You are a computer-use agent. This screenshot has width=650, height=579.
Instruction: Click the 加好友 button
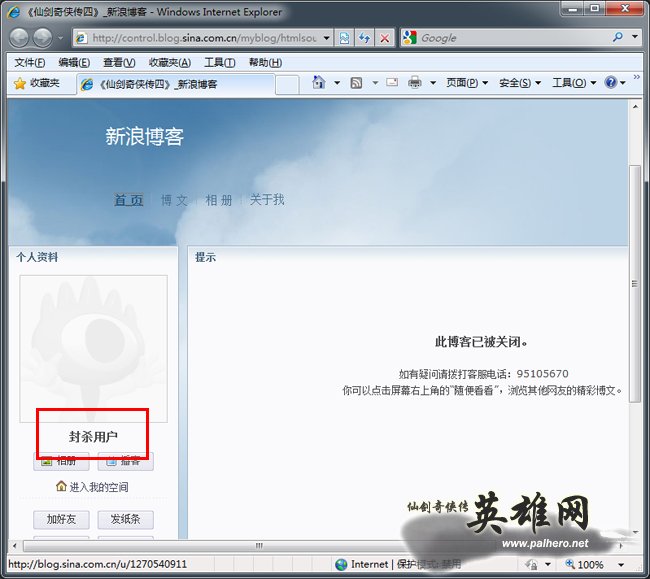click(x=61, y=519)
